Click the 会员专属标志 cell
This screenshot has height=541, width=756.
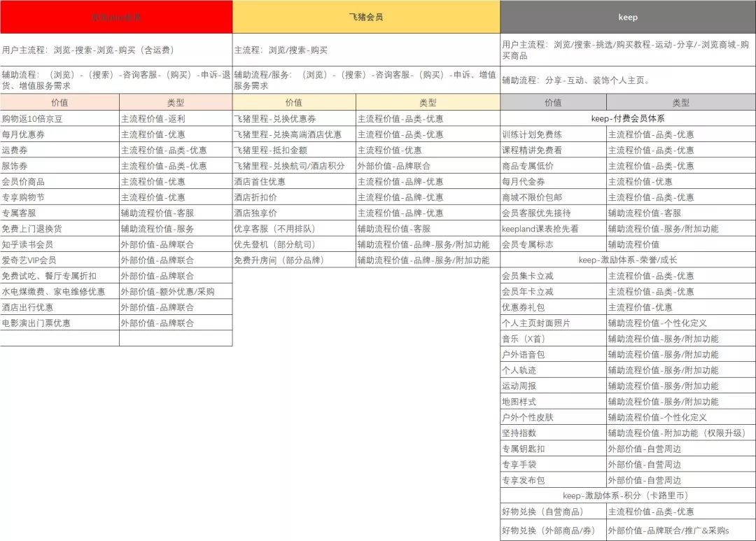tap(554, 244)
